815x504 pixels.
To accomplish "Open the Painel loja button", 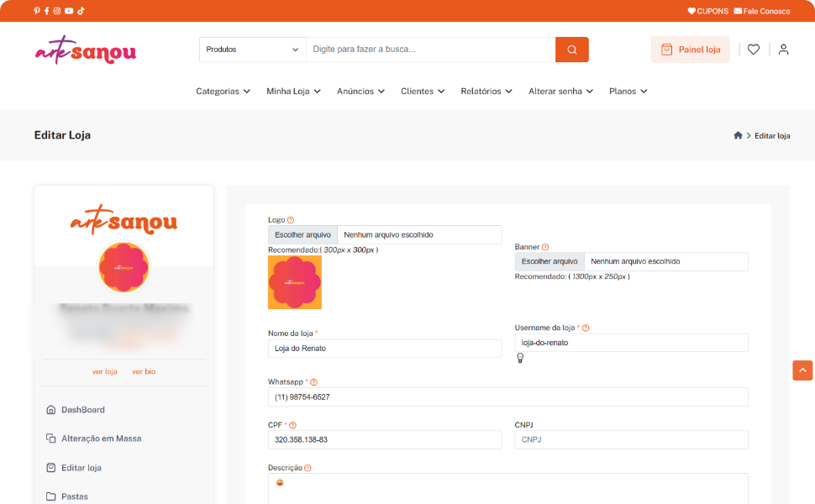I will (691, 50).
